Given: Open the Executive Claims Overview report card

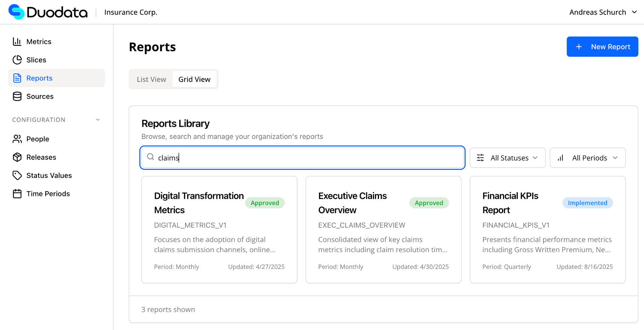Looking at the screenshot, I should click(383, 229).
